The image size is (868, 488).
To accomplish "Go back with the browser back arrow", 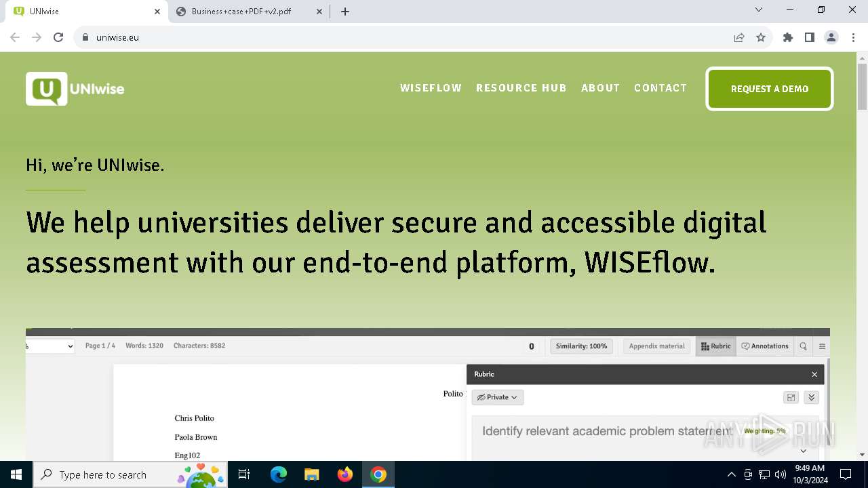I will pyautogui.click(x=15, y=37).
